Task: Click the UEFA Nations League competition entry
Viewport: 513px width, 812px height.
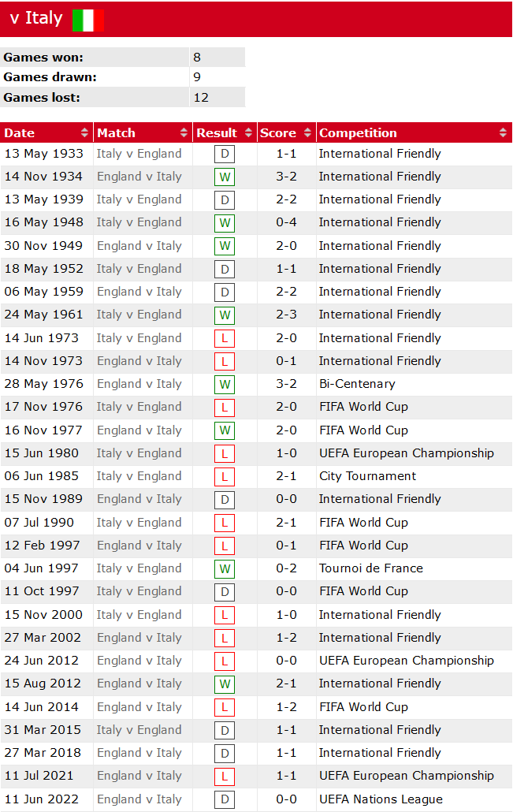Action: coord(381,799)
